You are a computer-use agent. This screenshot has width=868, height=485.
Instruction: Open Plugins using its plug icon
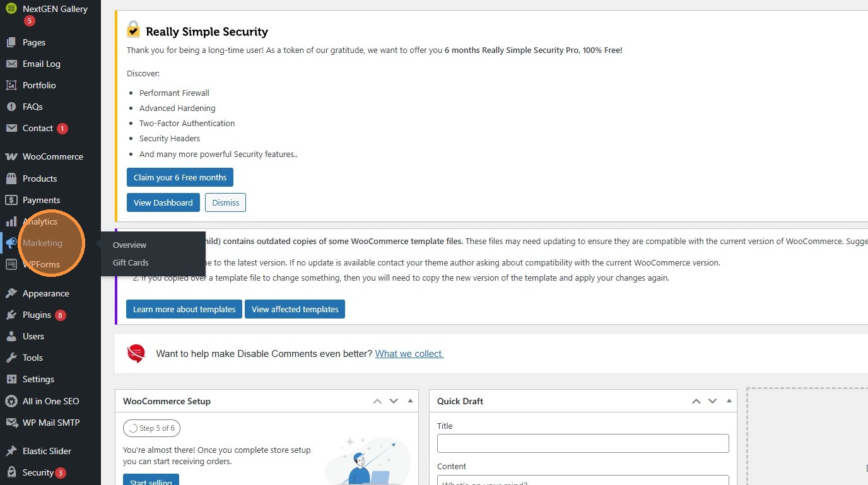[x=11, y=315]
